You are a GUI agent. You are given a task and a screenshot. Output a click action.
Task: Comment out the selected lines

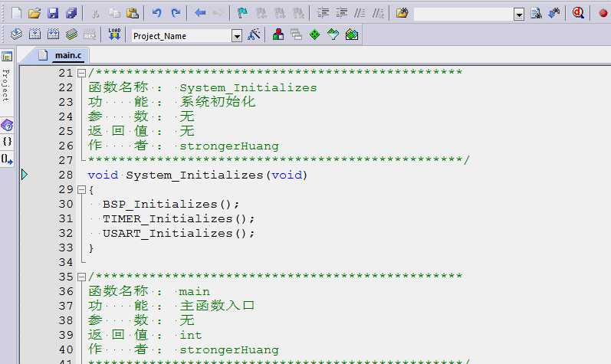tap(360, 13)
